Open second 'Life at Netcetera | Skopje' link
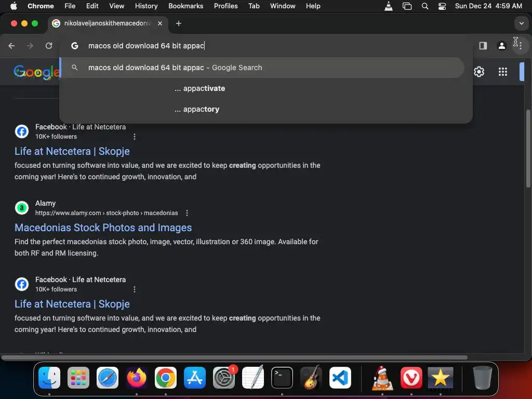The height and width of the screenshot is (399, 532). point(72,303)
